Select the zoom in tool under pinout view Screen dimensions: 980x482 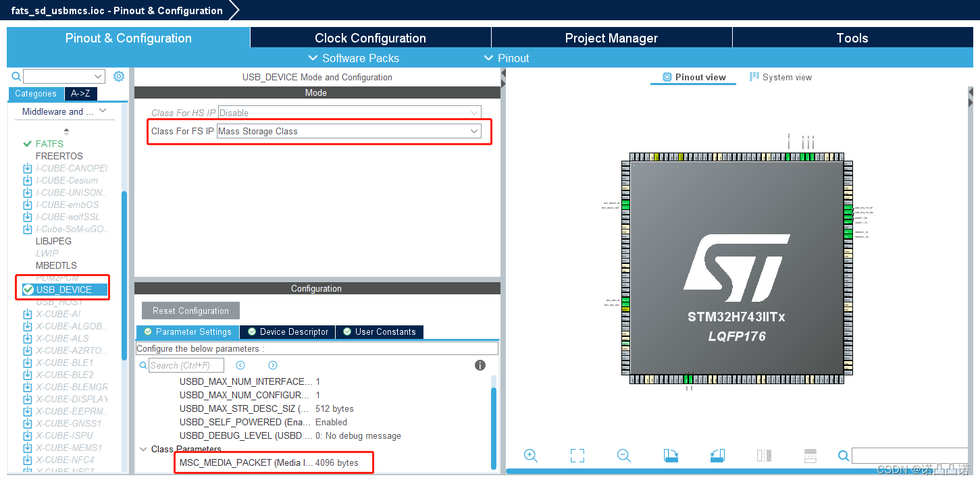tap(531, 456)
